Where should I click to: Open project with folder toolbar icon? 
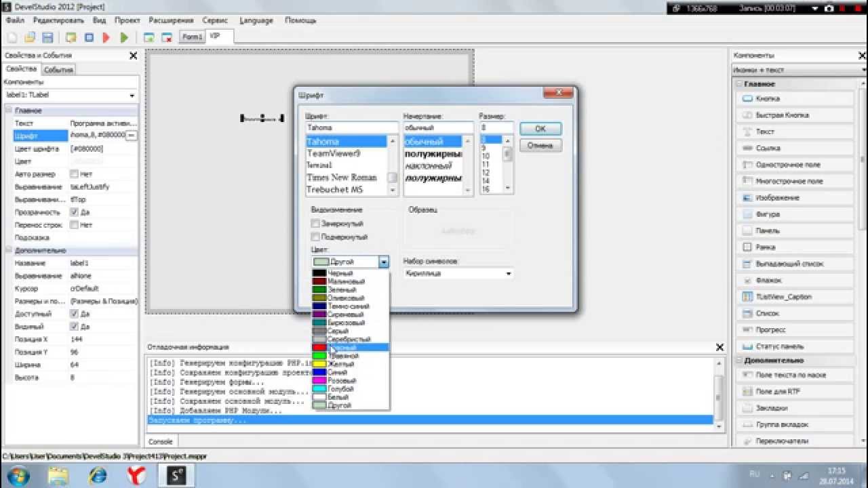(30, 37)
